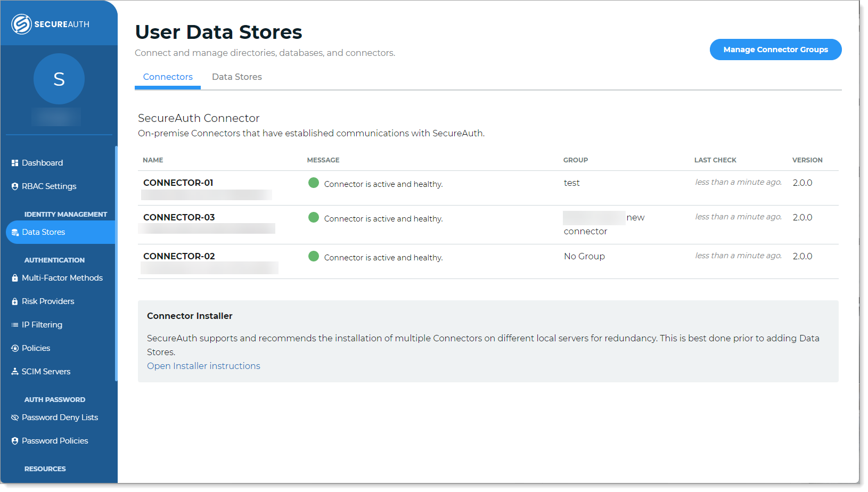Image resolution: width=868 pixels, height=492 pixels.
Task: Select Data Stores in Identity Management
Action: point(43,232)
